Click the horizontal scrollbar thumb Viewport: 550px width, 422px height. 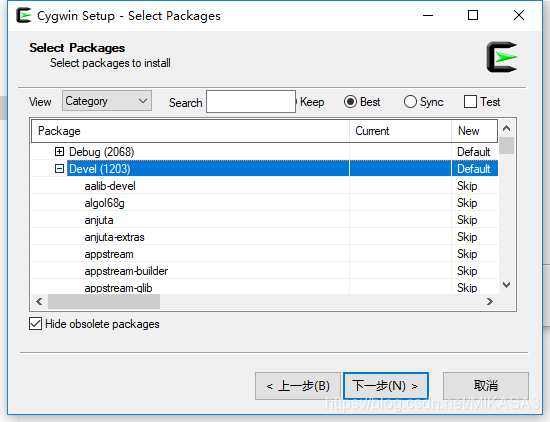tap(104, 301)
